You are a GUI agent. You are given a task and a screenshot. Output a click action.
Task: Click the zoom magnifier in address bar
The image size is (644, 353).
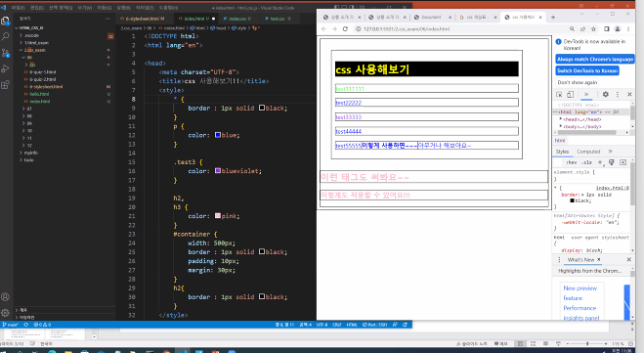pos(572,29)
